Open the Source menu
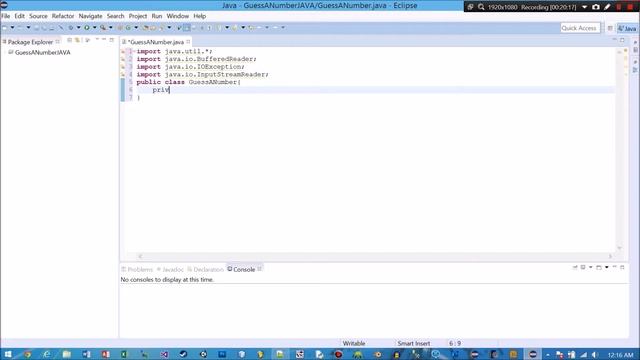Image resolution: width=640 pixels, height=360 pixels. tap(38, 16)
